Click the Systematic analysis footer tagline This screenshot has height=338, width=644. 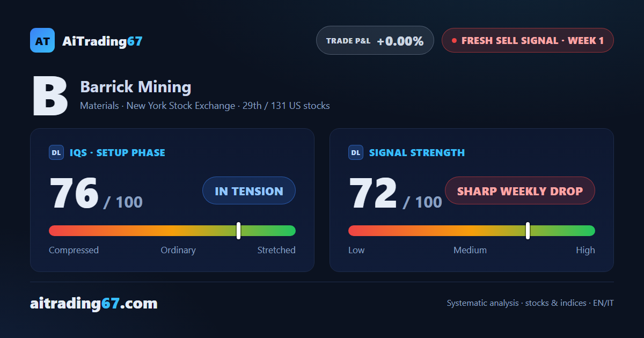click(530, 303)
